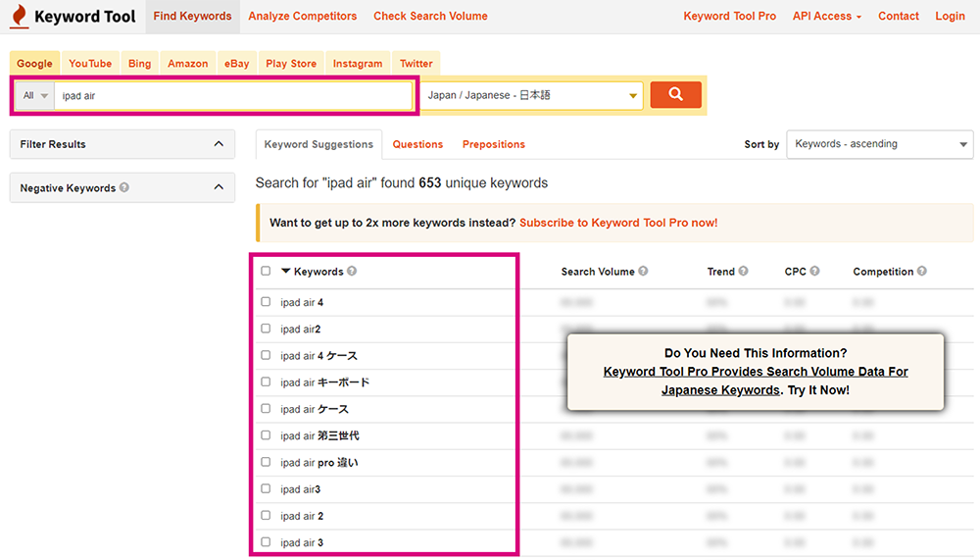Open Analyze Competitors in top nav
Screen dimensions: 980x560
tap(303, 17)
